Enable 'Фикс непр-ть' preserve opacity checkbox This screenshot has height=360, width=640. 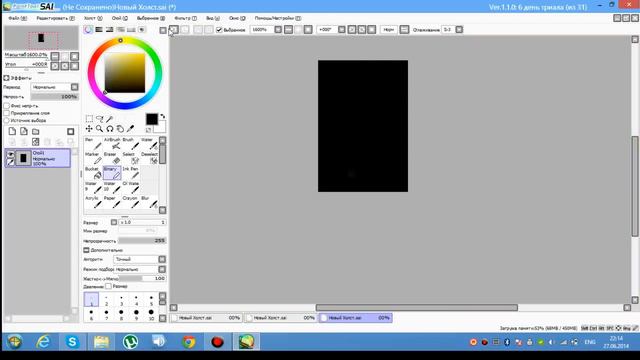(x=7, y=106)
